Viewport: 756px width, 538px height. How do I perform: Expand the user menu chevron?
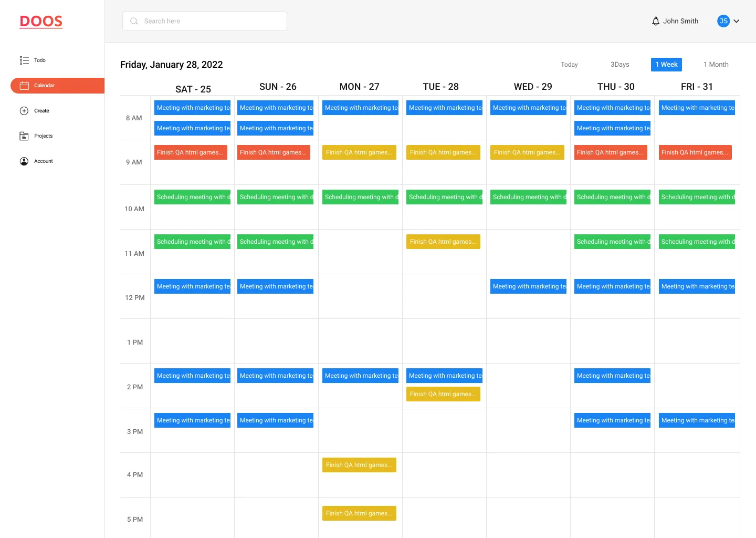(x=737, y=21)
